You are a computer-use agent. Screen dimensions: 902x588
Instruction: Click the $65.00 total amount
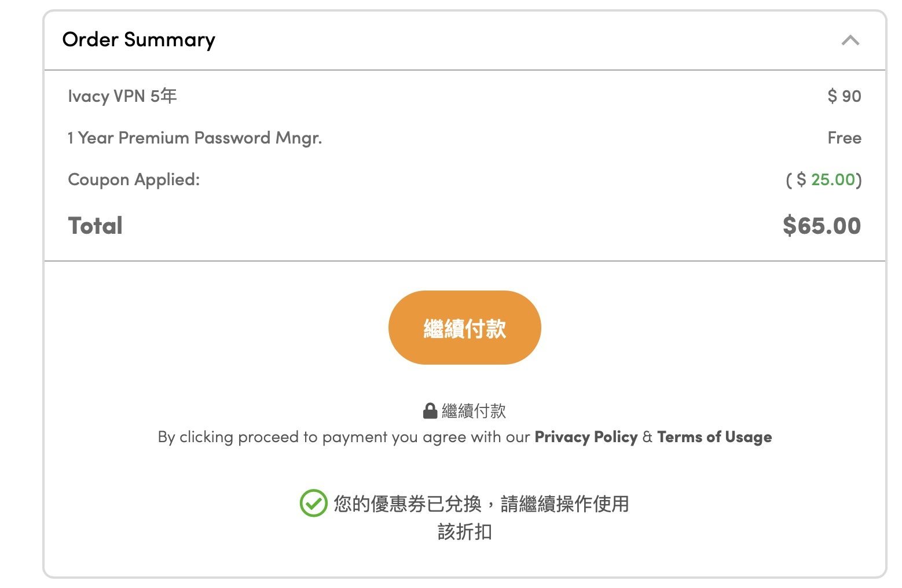[x=822, y=226]
